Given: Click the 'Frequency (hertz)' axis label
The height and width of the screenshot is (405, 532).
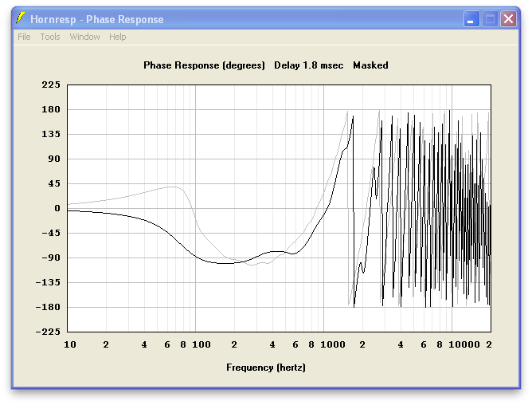Looking at the screenshot, I should point(266,368).
